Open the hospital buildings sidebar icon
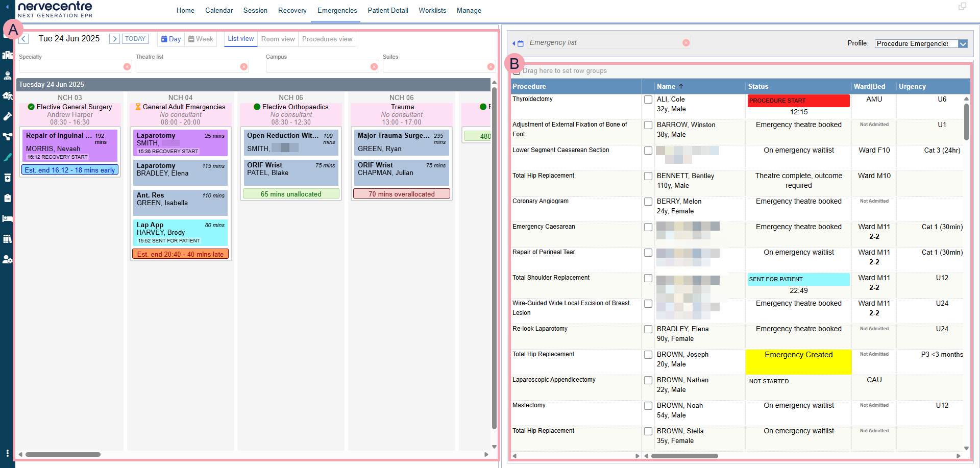This screenshot has width=980, height=468. [x=7, y=55]
